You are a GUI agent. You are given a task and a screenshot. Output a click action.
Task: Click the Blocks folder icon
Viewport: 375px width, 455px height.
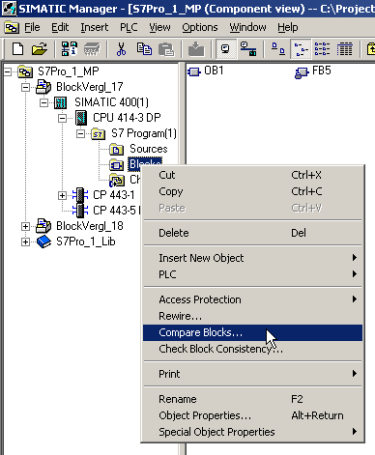[x=116, y=165]
